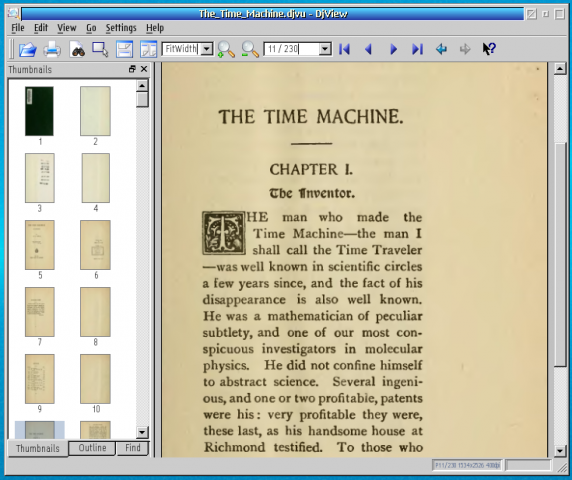Click document scrollbar up arrow

560,69
